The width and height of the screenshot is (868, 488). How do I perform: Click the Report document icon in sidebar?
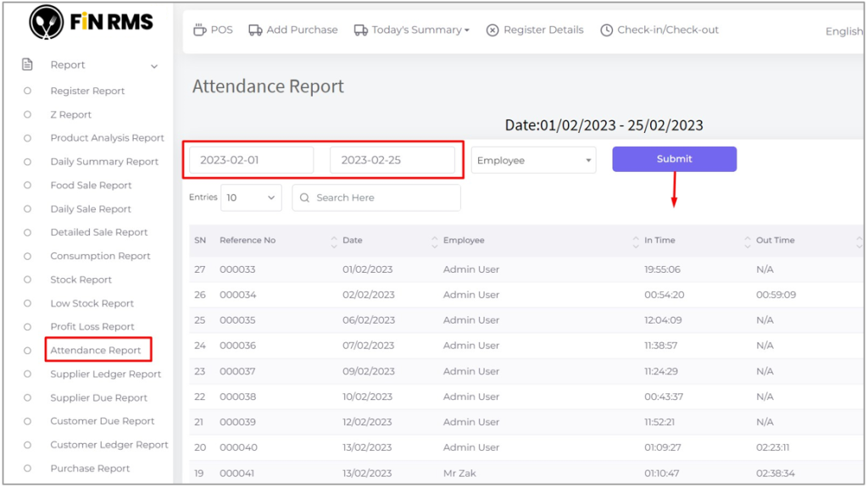coord(27,64)
